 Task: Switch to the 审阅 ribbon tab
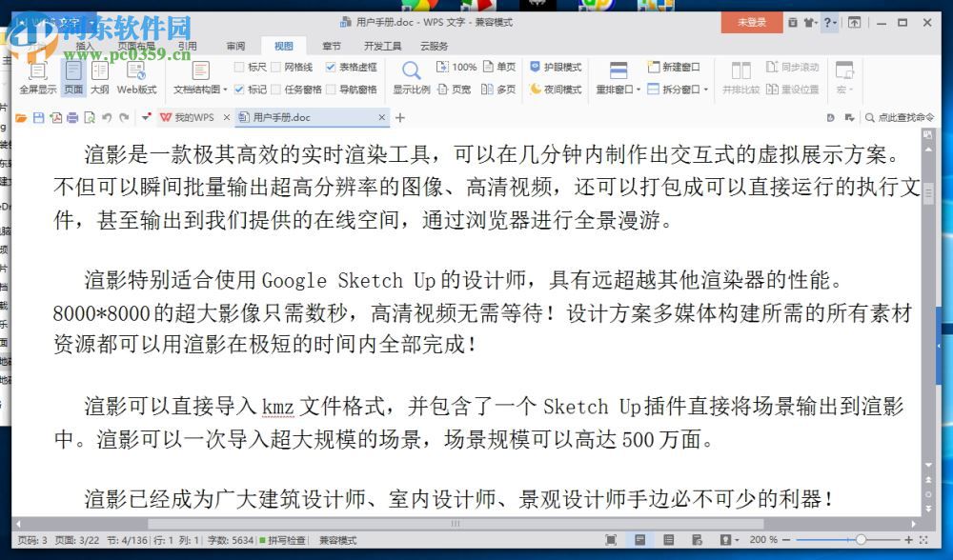(235, 45)
